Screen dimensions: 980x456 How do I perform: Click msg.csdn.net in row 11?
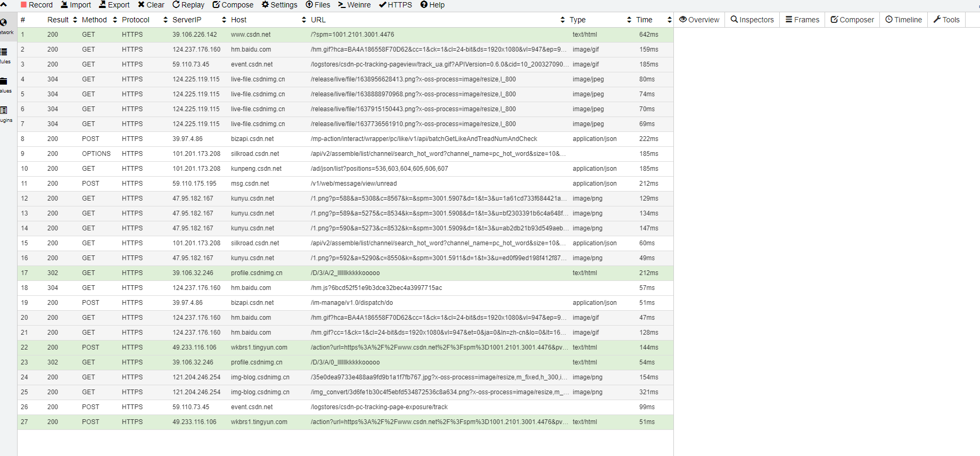click(250, 184)
